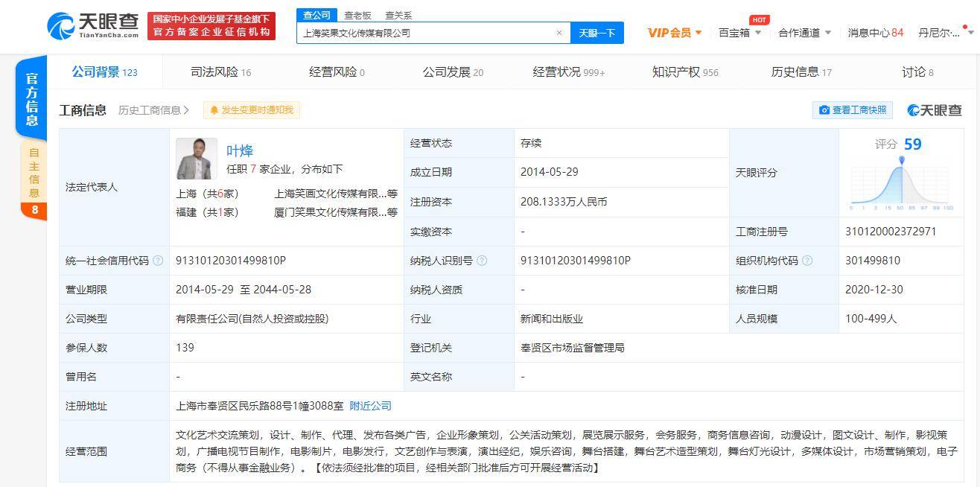Open 消息中心 notifications
This screenshot has width=980, height=487.
(x=875, y=33)
